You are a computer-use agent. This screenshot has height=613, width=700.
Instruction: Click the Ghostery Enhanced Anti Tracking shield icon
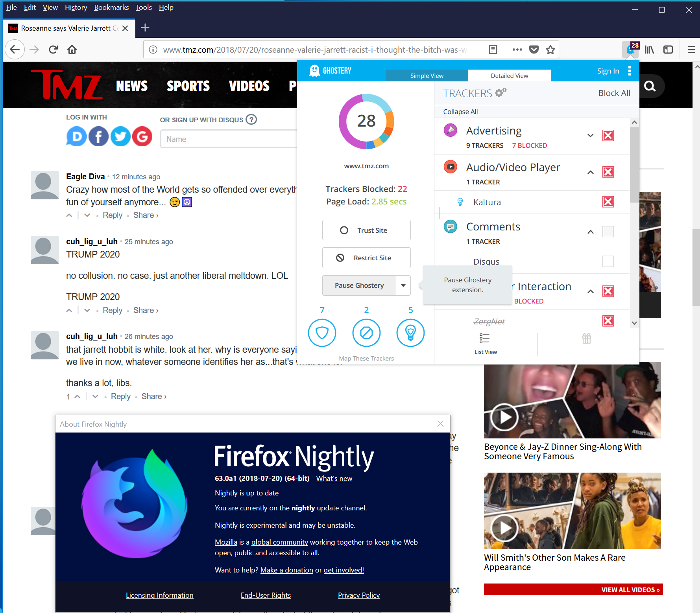tap(322, 333)
